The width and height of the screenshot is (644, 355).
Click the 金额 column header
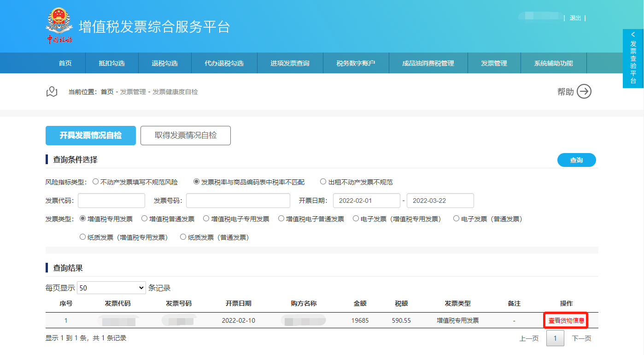point(360,303)
